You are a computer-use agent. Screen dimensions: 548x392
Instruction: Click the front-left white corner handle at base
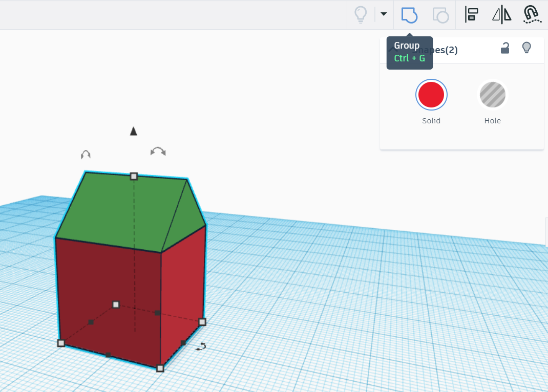coord(61,343)
